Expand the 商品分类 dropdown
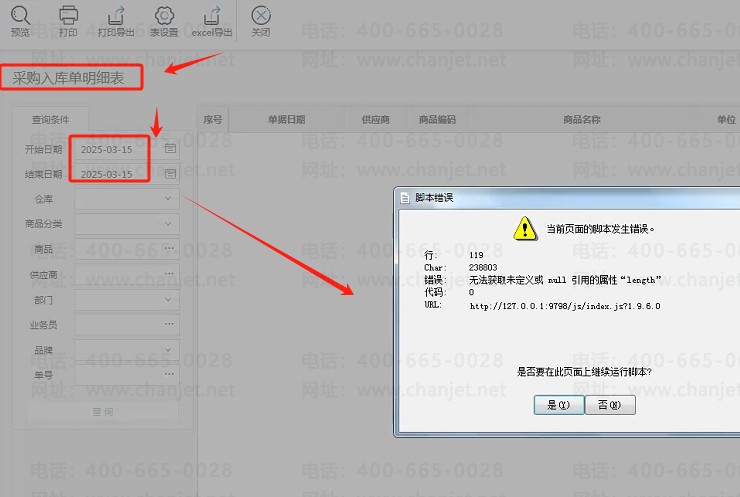Image resolution: width=740 pixels, height=497 pixels. click(169, 223)
